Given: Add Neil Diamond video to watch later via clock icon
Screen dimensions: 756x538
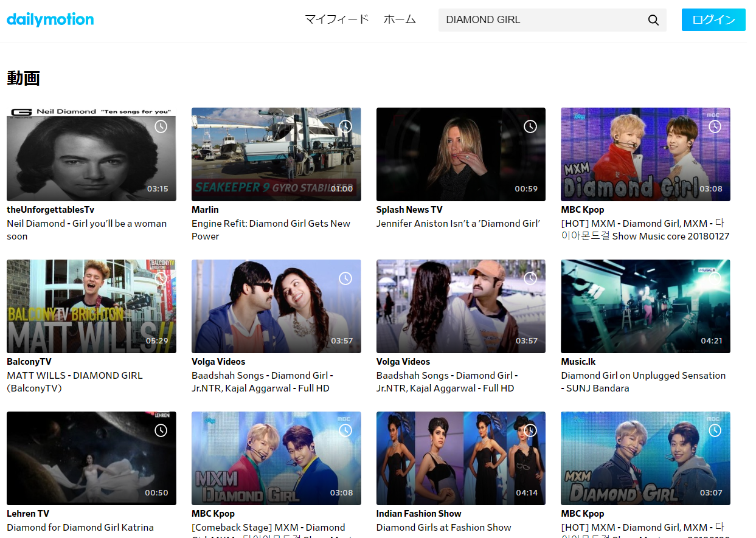Looking at the screenshot, I should [x=161, y=126].
